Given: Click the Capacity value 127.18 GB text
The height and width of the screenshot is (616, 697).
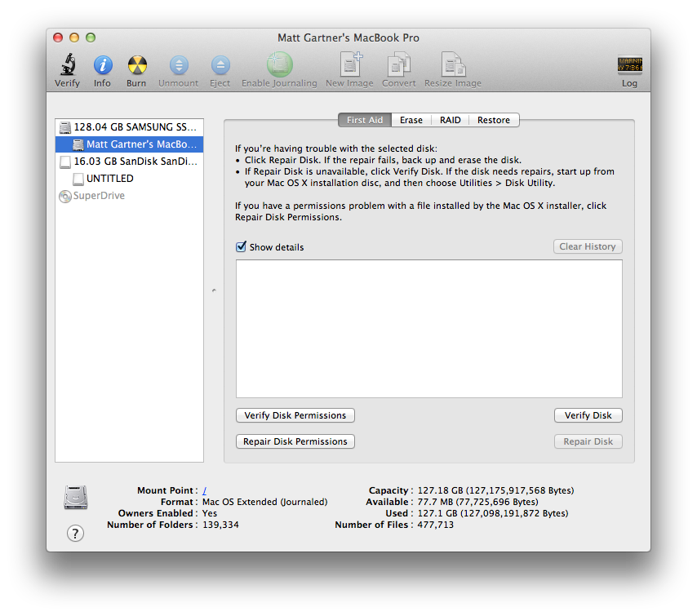Looking at the screenshot, I should click(495, 490).
